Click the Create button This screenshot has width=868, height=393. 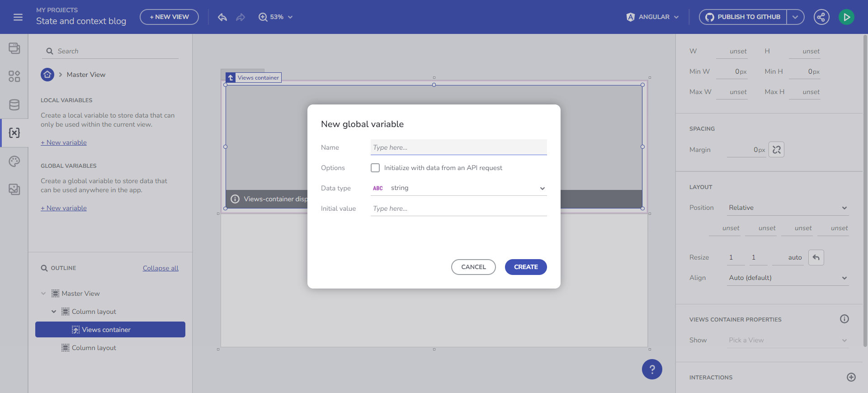pos(526,267)
